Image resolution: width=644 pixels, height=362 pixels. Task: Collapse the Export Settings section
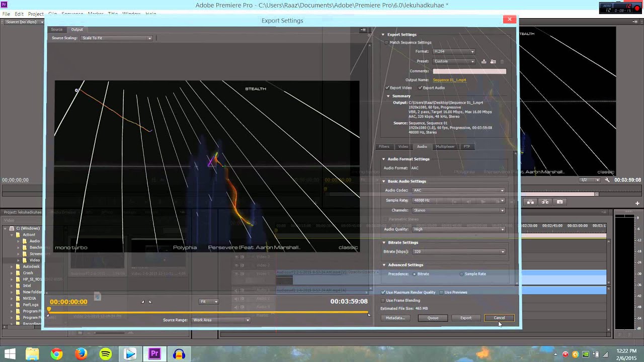point(383,35)
